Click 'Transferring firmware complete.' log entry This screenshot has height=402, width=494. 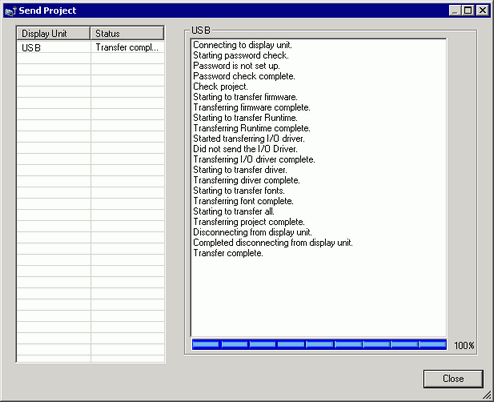click(x=252, y=107)
